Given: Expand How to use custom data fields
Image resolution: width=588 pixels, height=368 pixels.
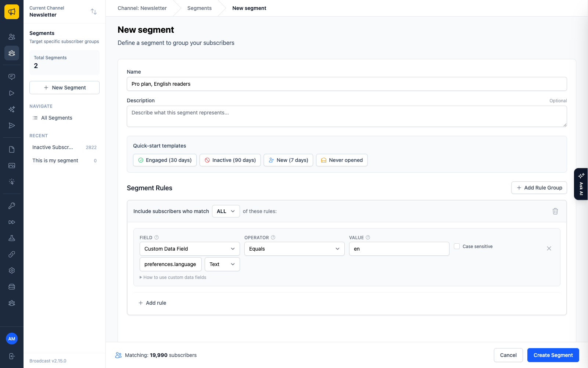Looking at the screenshot, I should [173, 277].
